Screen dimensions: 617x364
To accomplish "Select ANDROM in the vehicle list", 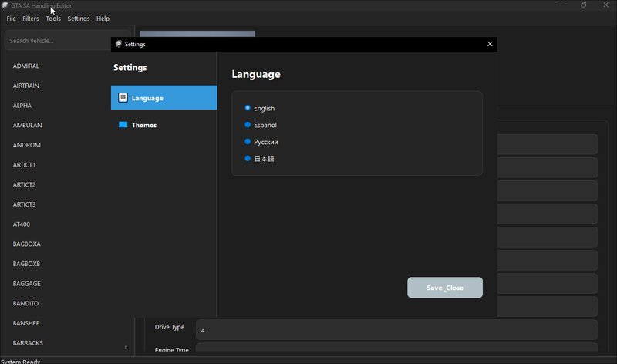I will (x=27, y=145).
